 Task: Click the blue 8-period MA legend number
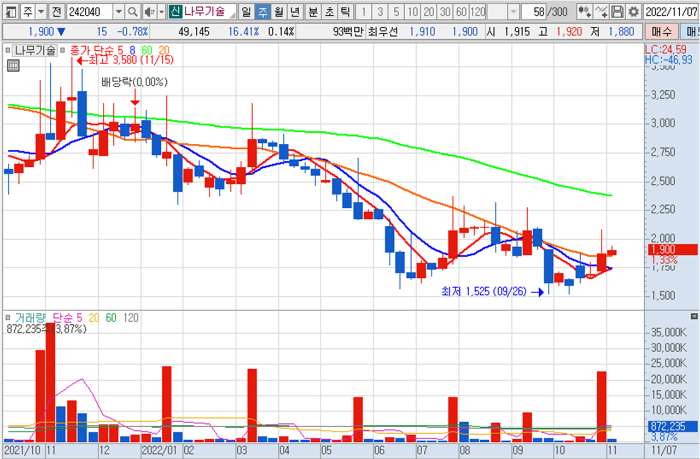(x=132, y=50)
